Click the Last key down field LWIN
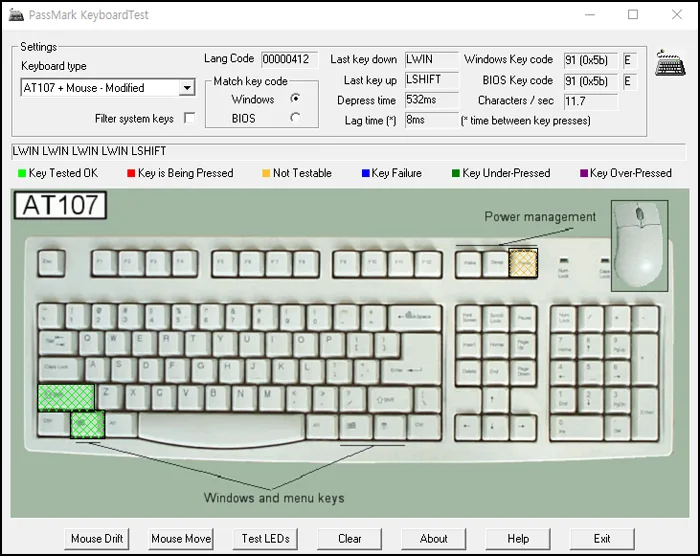This screenshot has width=700, height=556. click(x=432, y=59)
